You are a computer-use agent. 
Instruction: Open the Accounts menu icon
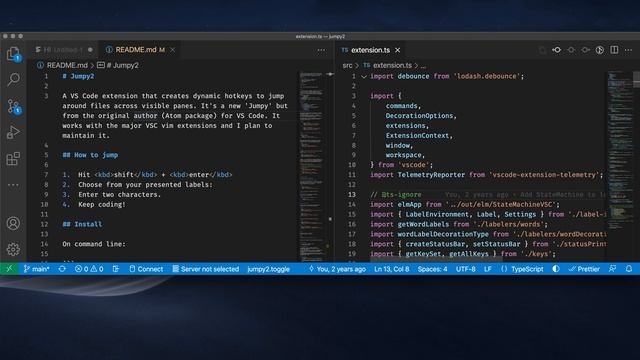click(x=13, y=223)
